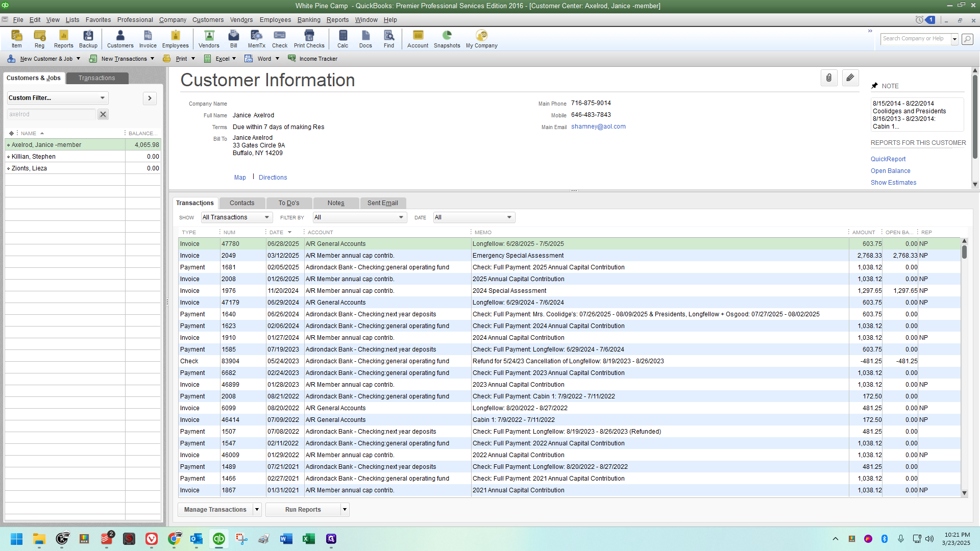Open the Account chart icon
Screen dimensions: 980x551
tap(418, 39)
